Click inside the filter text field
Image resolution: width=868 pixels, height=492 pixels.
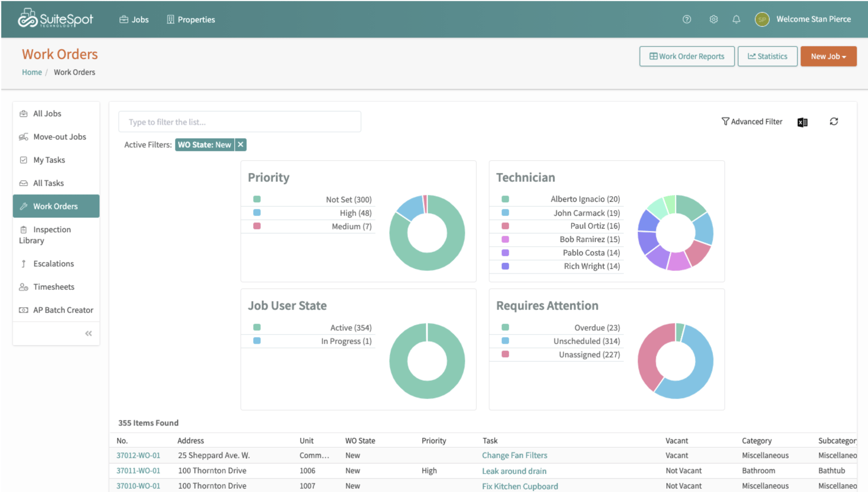pyautogui.click(x=239, y=122)
